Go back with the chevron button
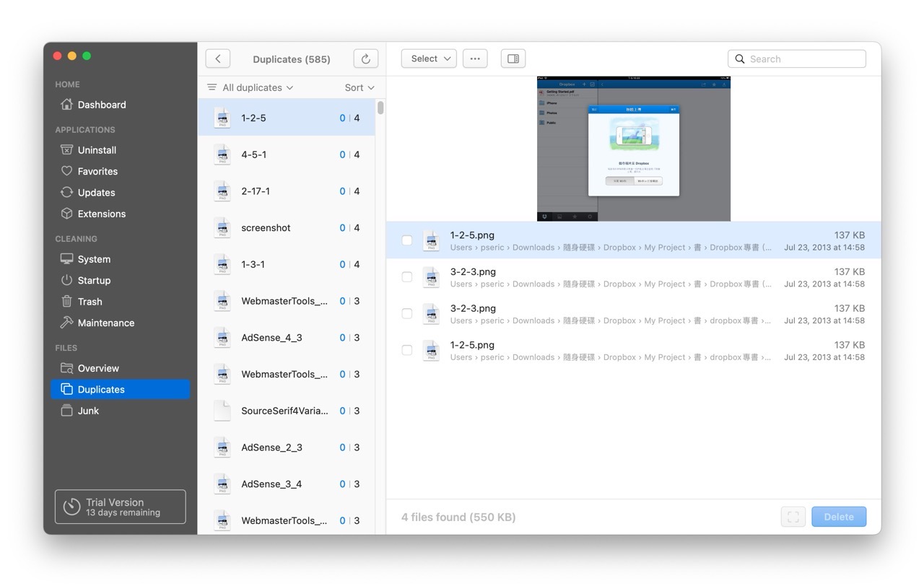This screenshot has height=586, width=924. tap(218, 59)
